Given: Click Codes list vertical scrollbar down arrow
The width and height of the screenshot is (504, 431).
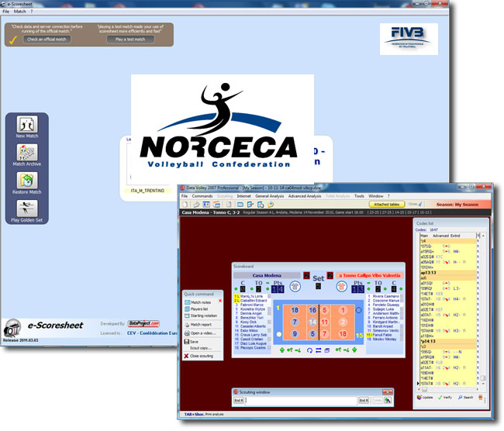Looking at the screenshot, I should [x=483, y=384].
